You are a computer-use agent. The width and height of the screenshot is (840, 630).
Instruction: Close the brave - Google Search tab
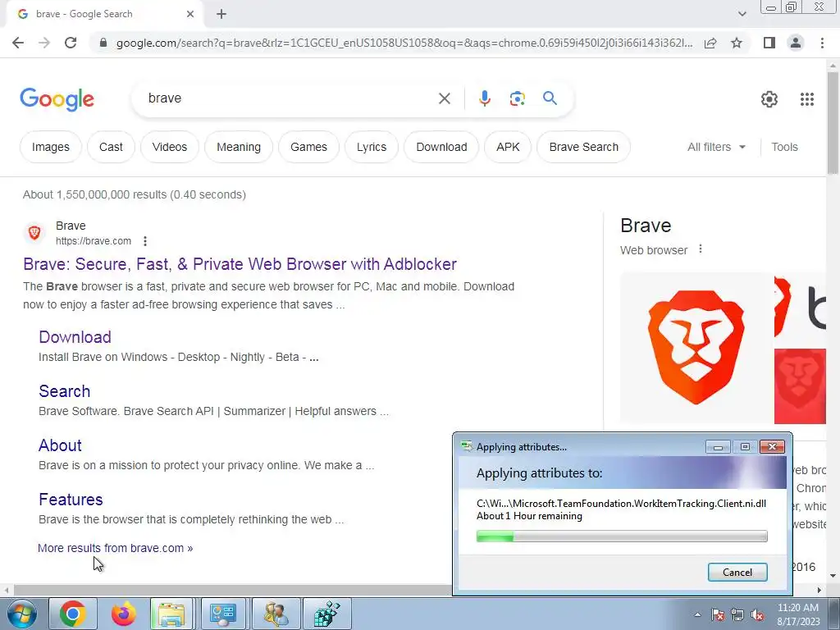[190, 14]
